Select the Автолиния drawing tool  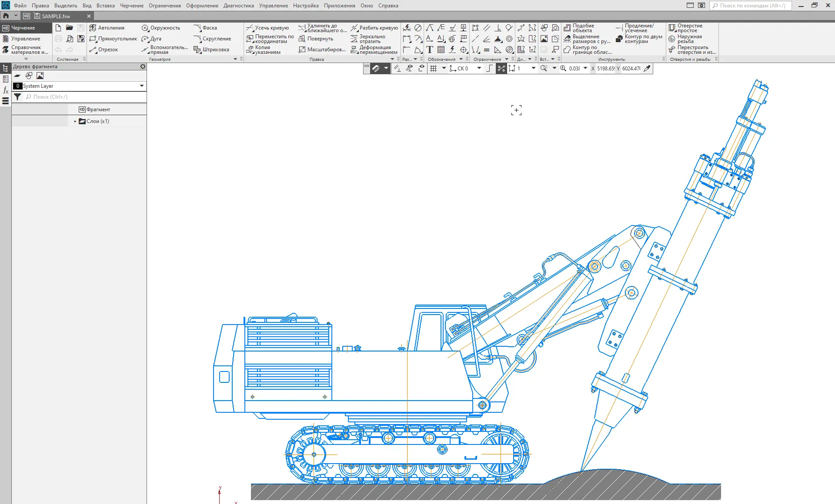click(x=107, y=28)
